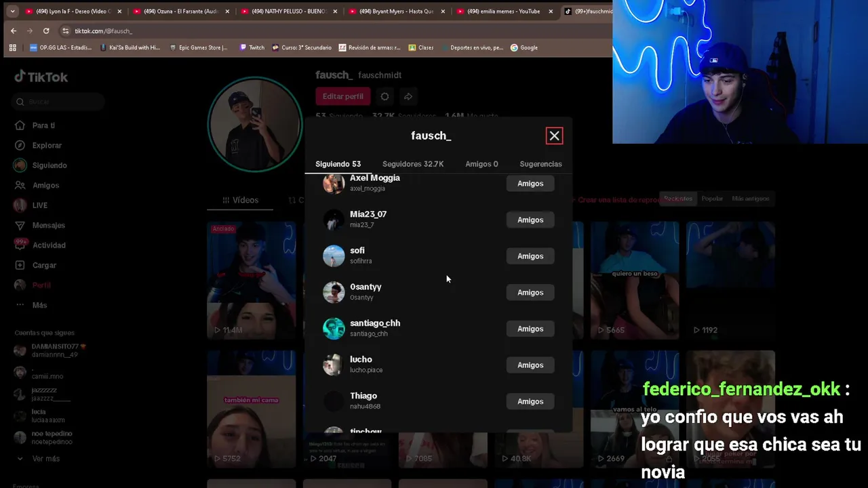Select the nahu4868 username text
This screenshot has width=868, height=488.
[365, 407]
